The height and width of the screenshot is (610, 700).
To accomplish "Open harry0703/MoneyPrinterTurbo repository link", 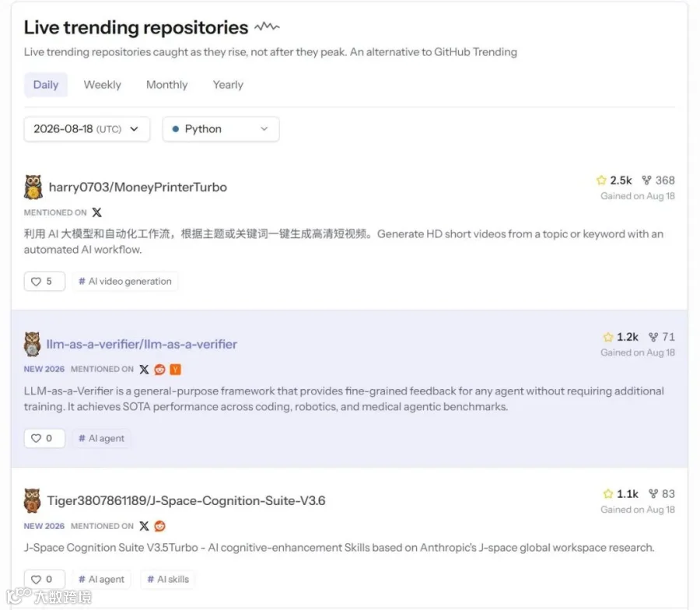I will (x=138, y=187).
